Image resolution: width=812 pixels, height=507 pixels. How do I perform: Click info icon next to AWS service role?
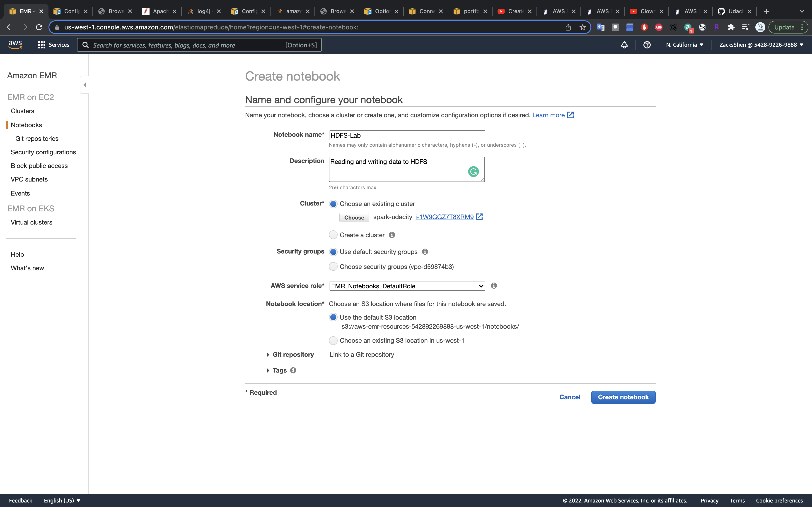pyautogui.click(x=494, y=286)
